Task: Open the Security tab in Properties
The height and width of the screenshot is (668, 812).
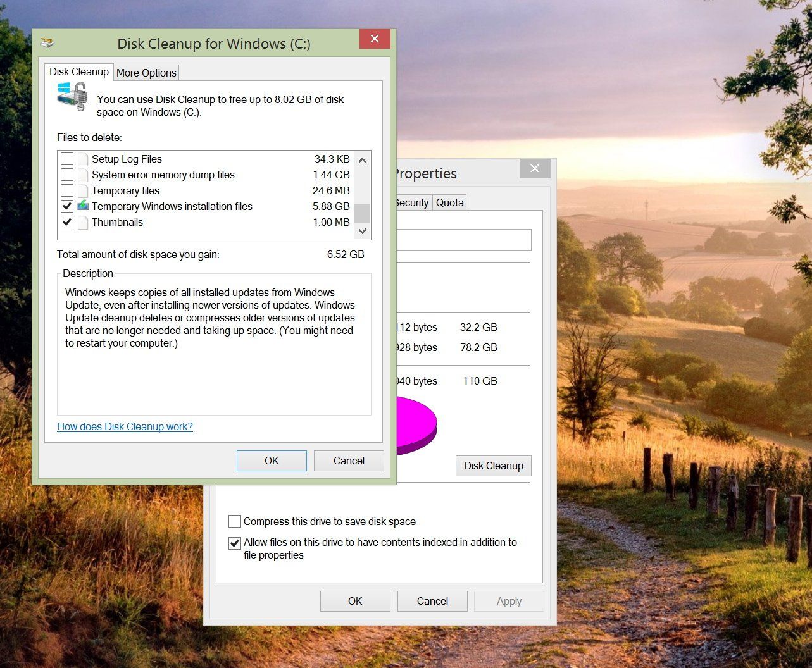Action: point(411,202)
